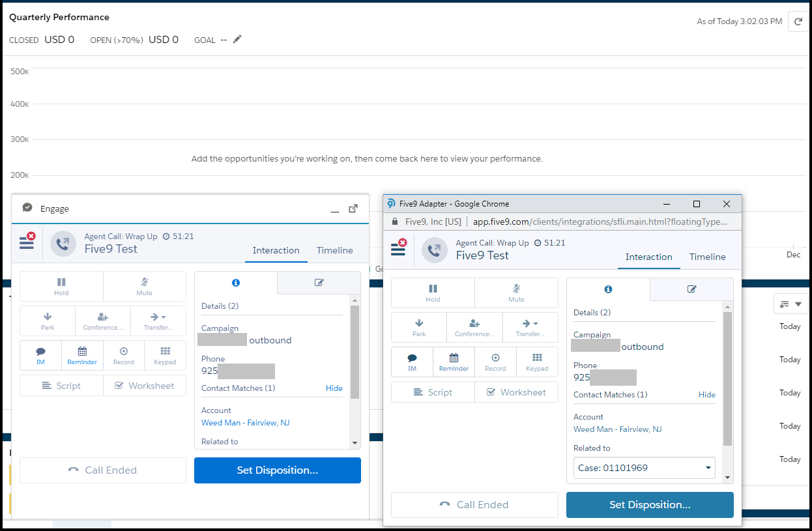Edit the quarterly goal with pencil icon
The image size is (812, 531).
[237, 40]
